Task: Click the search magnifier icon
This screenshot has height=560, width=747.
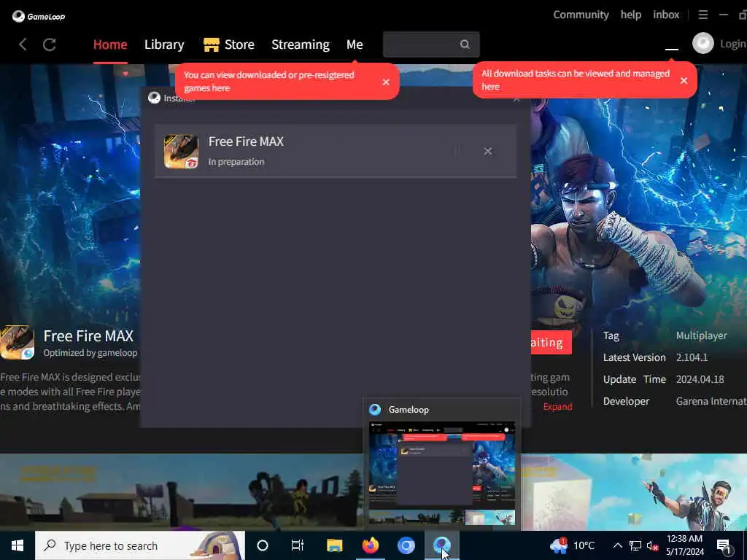Action: tap(465, 44)
